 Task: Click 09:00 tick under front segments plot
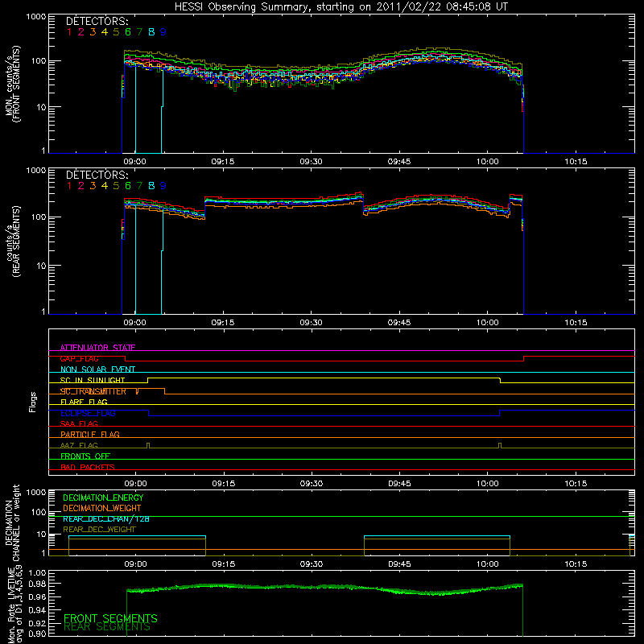click(x=134, y=162)
